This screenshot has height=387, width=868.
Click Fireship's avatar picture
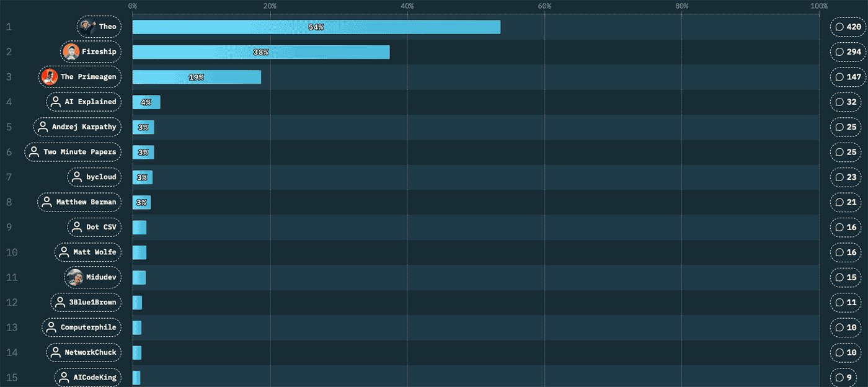pos(71,52)
